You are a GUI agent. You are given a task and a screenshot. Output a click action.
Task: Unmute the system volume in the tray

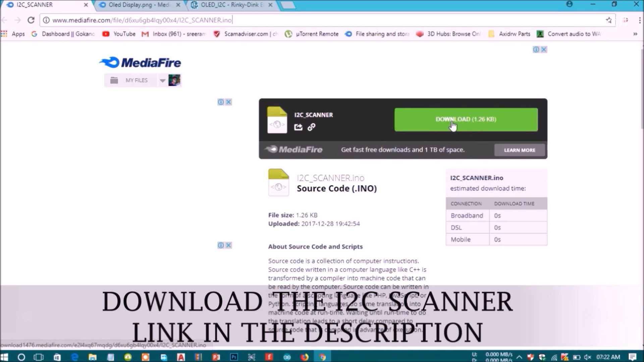click(x=587, y=357)
